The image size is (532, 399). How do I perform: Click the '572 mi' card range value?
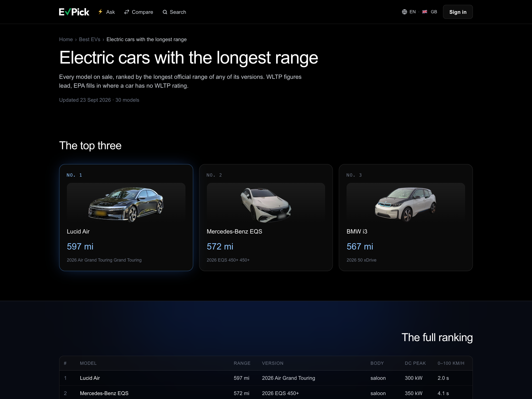pos(220,247)
